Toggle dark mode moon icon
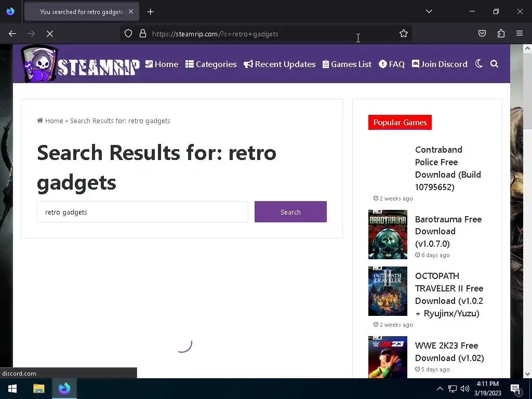This screenshot has height=399, width=532. (x=478, y=64)
